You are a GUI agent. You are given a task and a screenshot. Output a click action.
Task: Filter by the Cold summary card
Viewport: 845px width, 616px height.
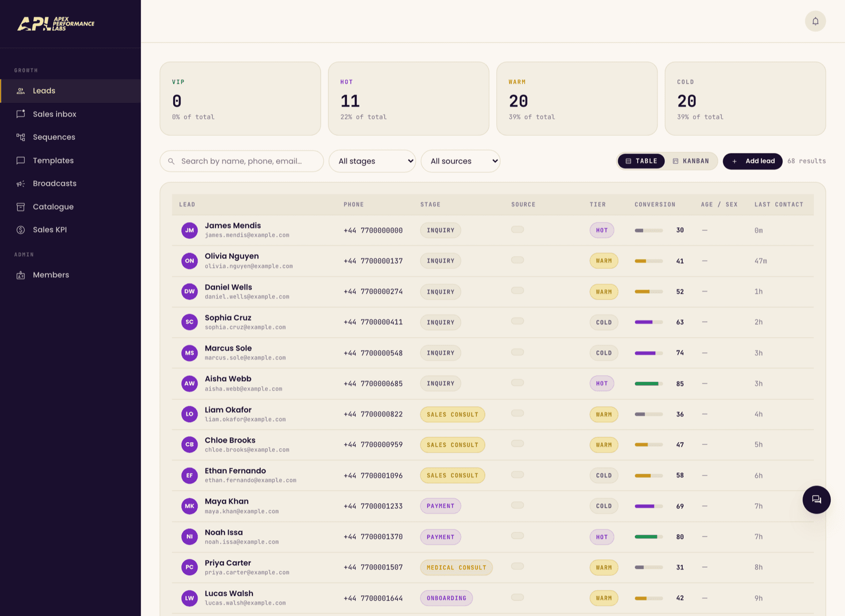(x=745, y=99)
